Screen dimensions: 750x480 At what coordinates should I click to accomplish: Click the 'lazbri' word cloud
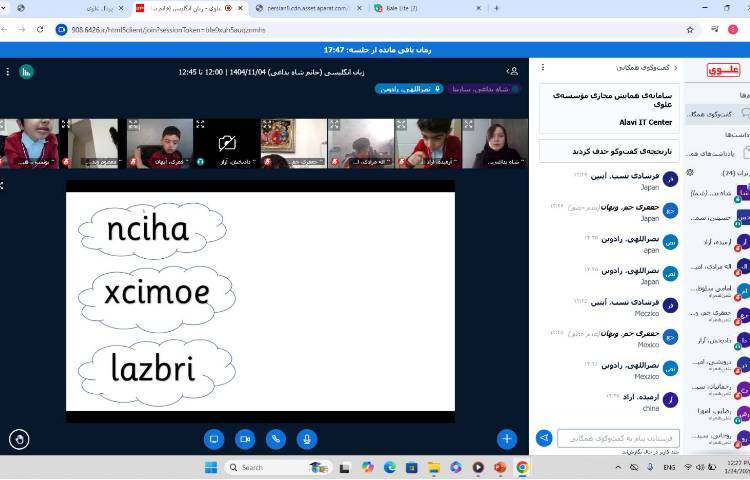(x=156, y=372)
